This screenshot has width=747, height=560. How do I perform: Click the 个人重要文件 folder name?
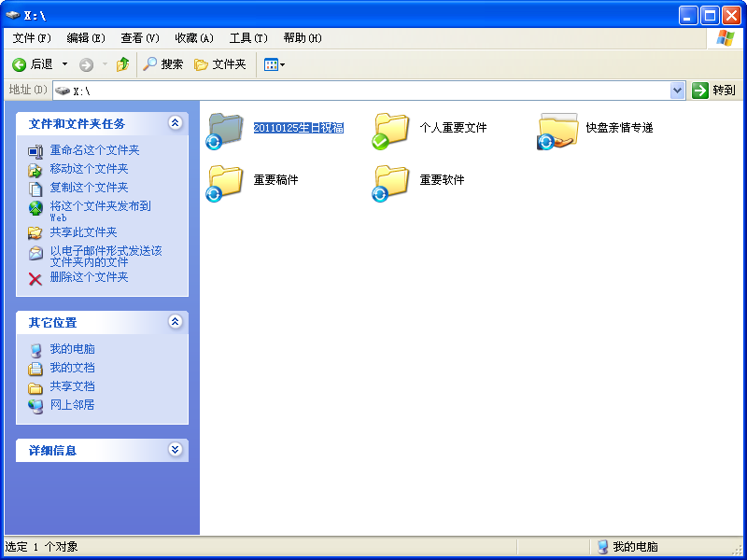coord(453,128)
